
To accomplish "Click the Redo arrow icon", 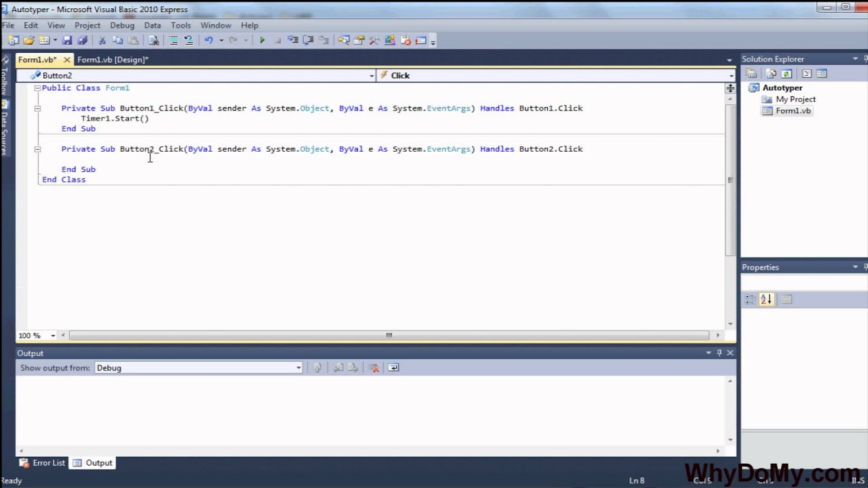I will pos(233,41).
